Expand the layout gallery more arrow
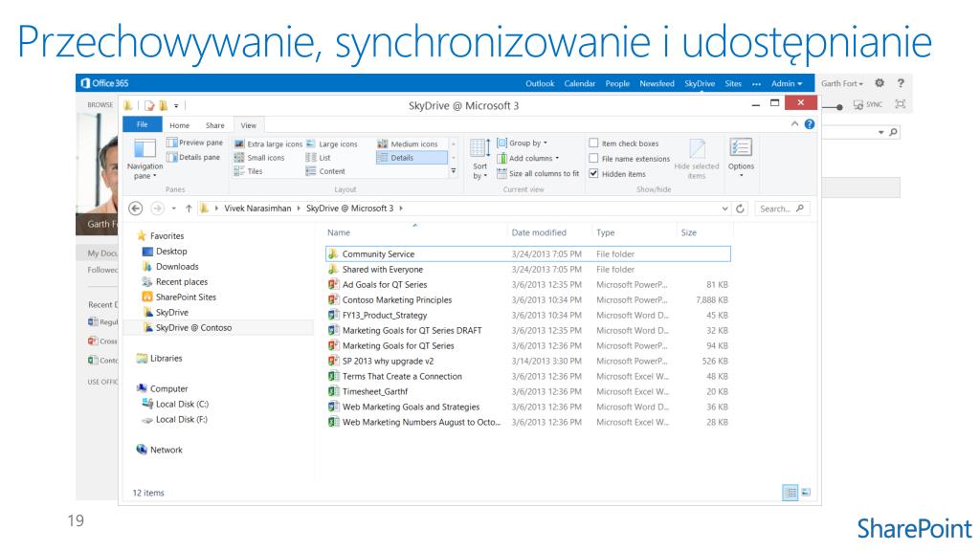Viewport: 980px width, 551px height. point(454,171)
